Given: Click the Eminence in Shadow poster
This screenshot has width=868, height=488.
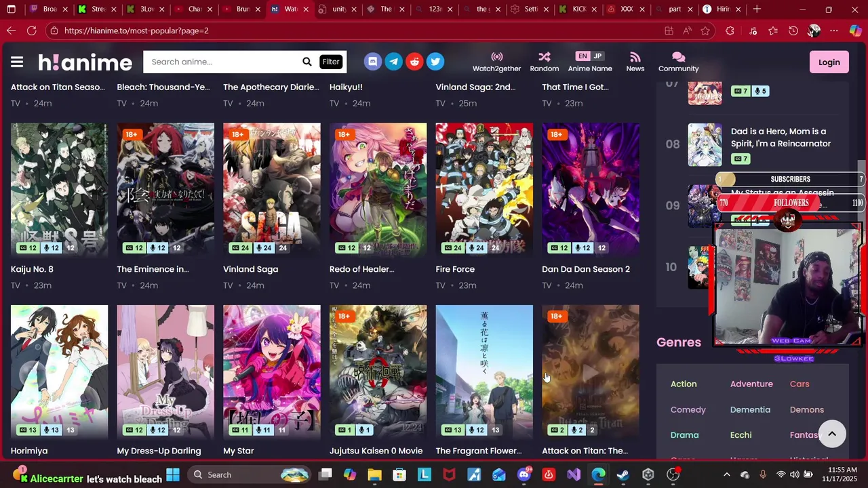Looking at the screenshot, I should (165, 189).
